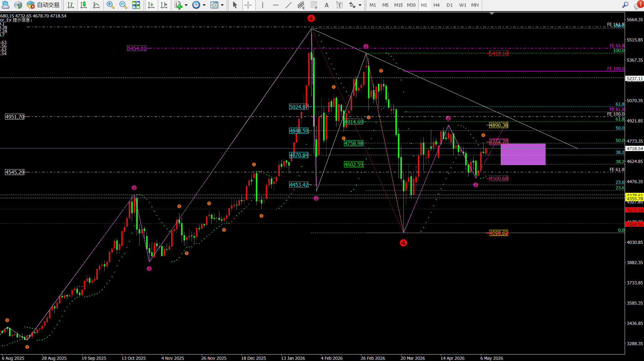Click the 4951.70 price level label
Screen dimensions: 644x361
[15, 117]
